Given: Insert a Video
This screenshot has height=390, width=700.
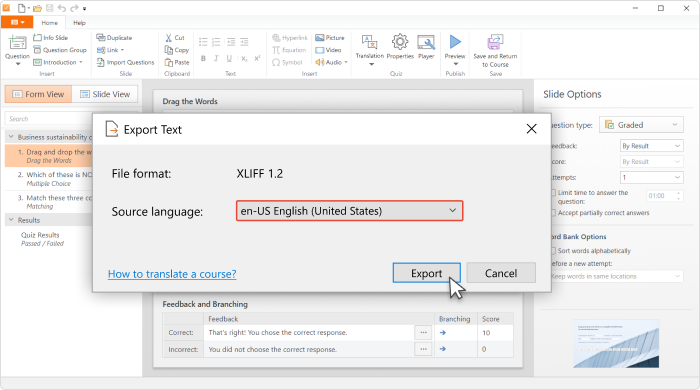Looking at the screenshot, I should coord(328,50).
